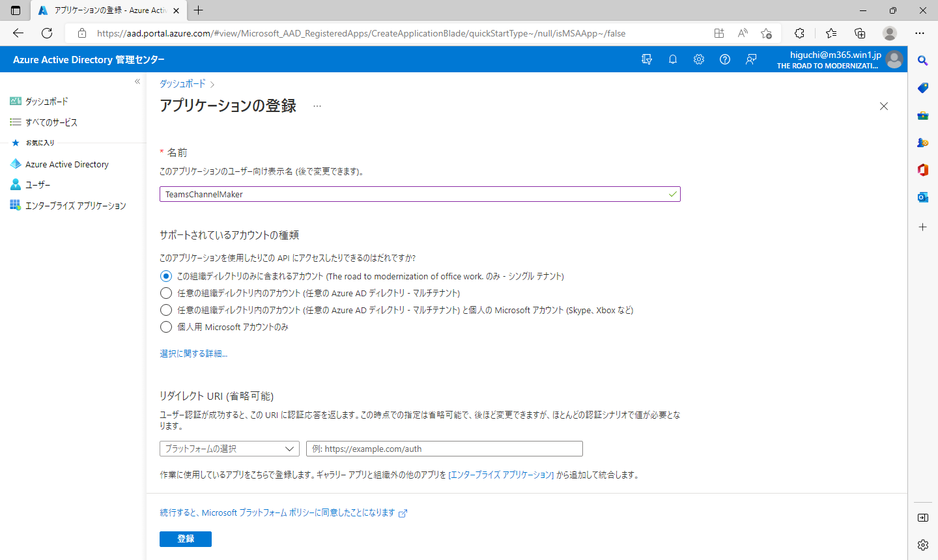Image resolution: width=938 pixels, height=560 pixels.
Task: Select the シングル テナント account option
Action: pyautogui.click(x=166, y=276)
